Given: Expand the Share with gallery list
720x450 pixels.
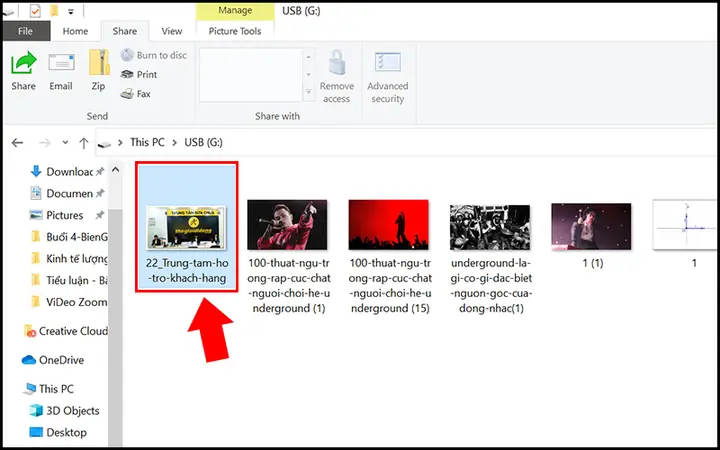Looking at the screenshot, I should click(x=309, y=92).
